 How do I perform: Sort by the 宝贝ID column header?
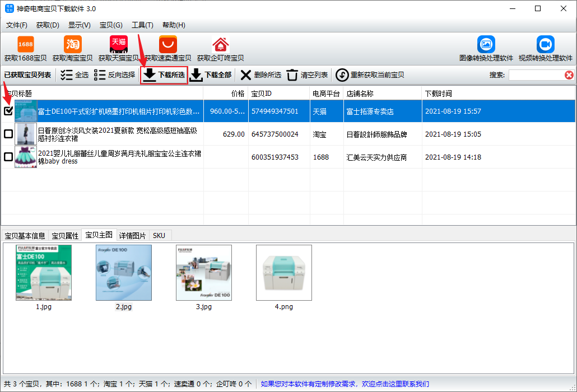coord(280,94)
